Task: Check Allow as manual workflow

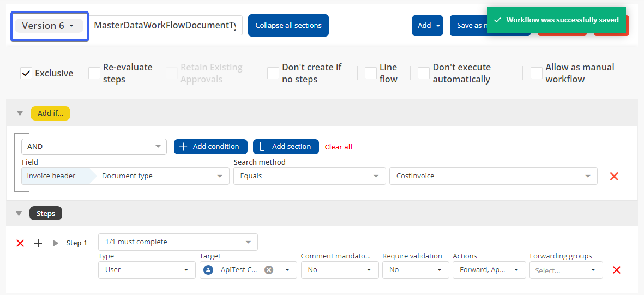Action: [x=537, y=73]
